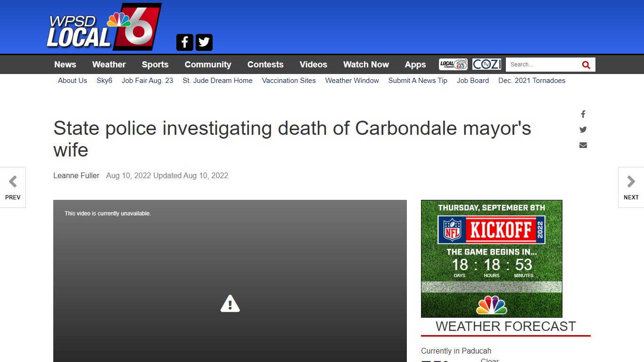
Task: Click the unavailable video player area
Action: [230, 281]
